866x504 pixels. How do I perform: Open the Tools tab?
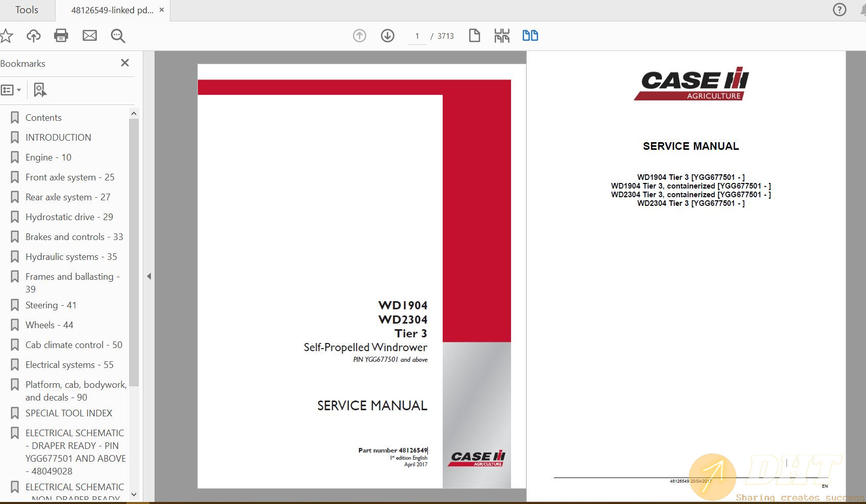27,10
